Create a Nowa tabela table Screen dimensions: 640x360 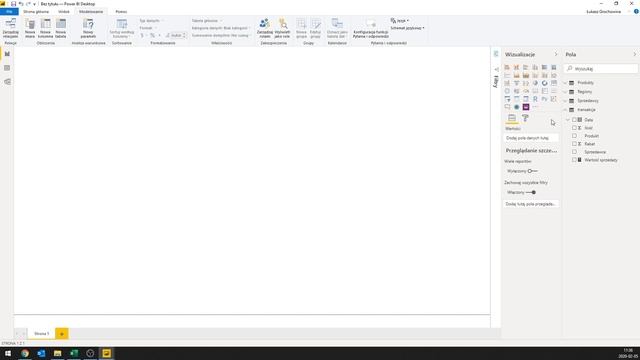[x=60, y=28]
